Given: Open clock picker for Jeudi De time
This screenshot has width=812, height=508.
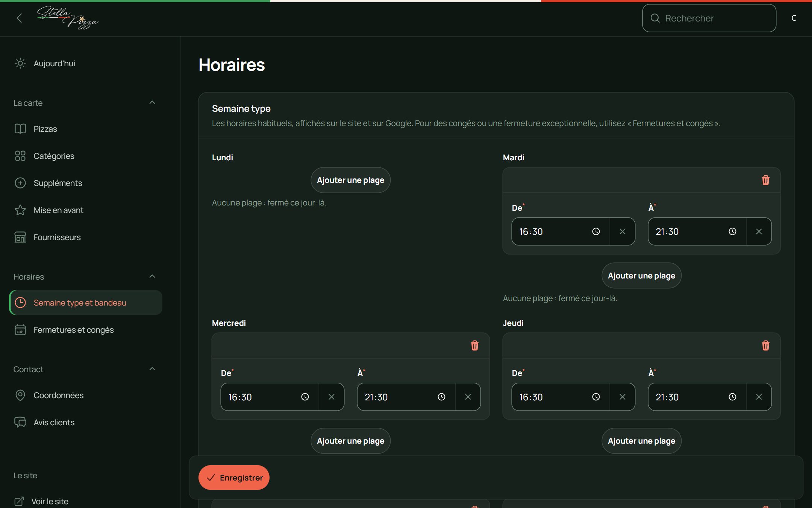Looking at the screenshot, I should click(596, 397).
